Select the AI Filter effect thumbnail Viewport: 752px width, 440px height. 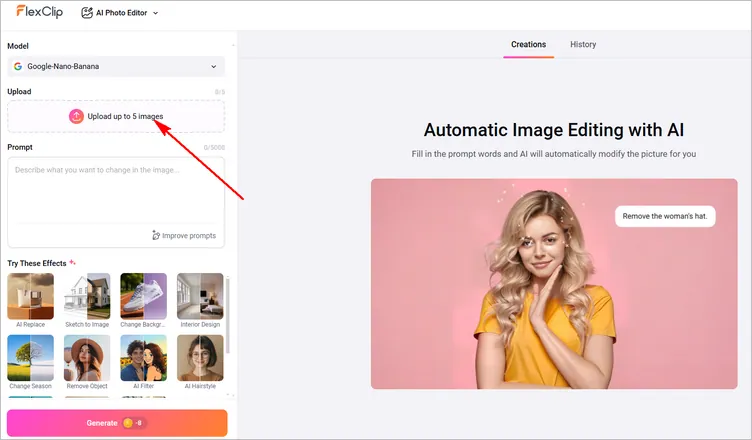(x=143, y=358)
